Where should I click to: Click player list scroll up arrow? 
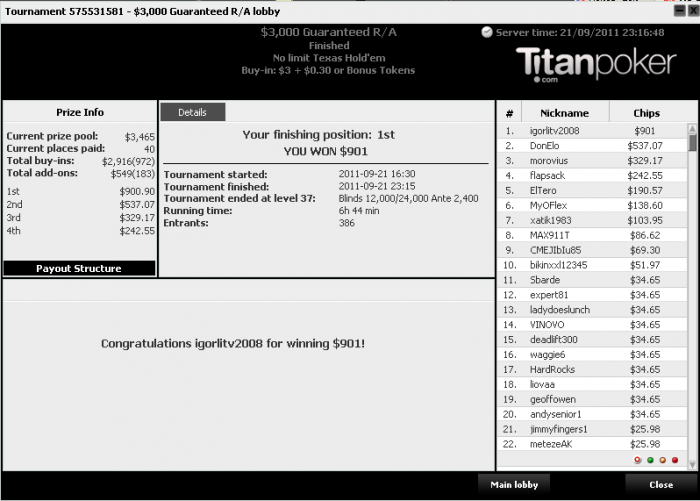692,129
